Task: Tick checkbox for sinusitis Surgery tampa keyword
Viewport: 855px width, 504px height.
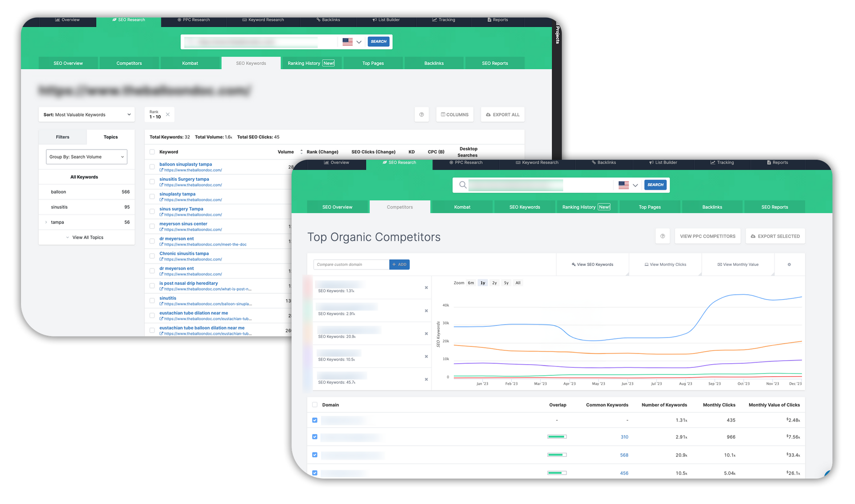Action: click(152, 182)
